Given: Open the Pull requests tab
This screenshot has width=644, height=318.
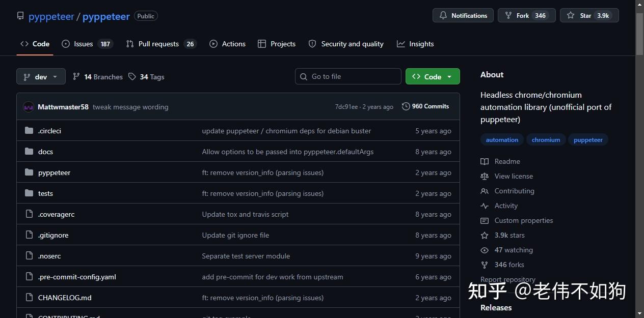Looking at the screenshot, I should click(161, 44).
